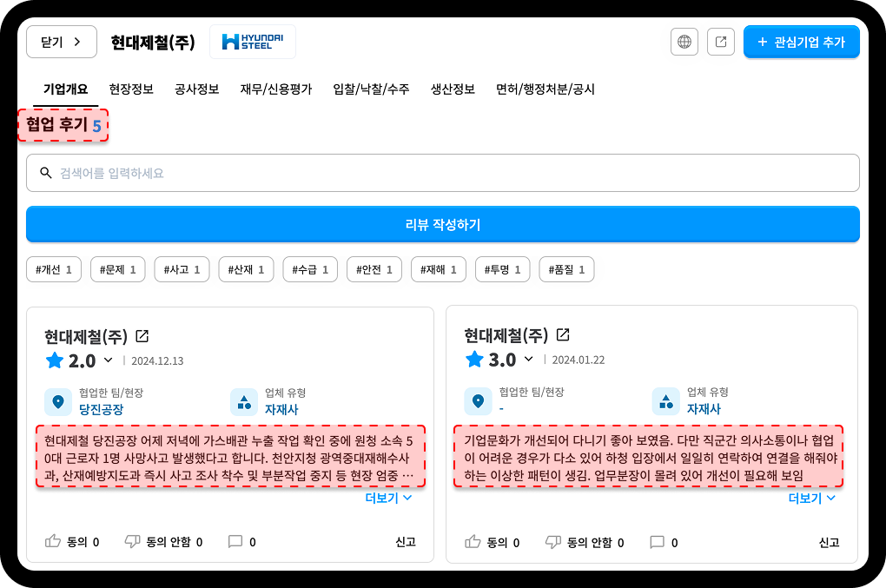Click the search magnifier icon
886x588 pixels.
(x=46, y=173)
